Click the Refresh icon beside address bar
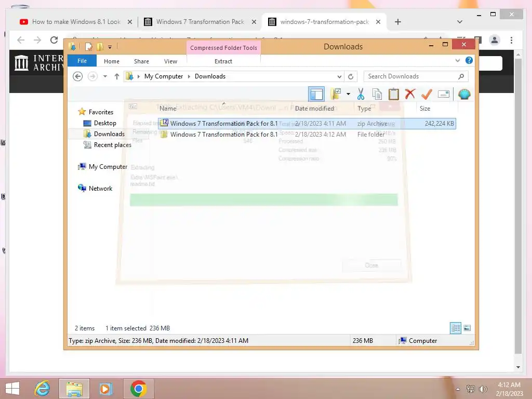The width and height of the screenshot is (532, 399). tap(351, 77)
